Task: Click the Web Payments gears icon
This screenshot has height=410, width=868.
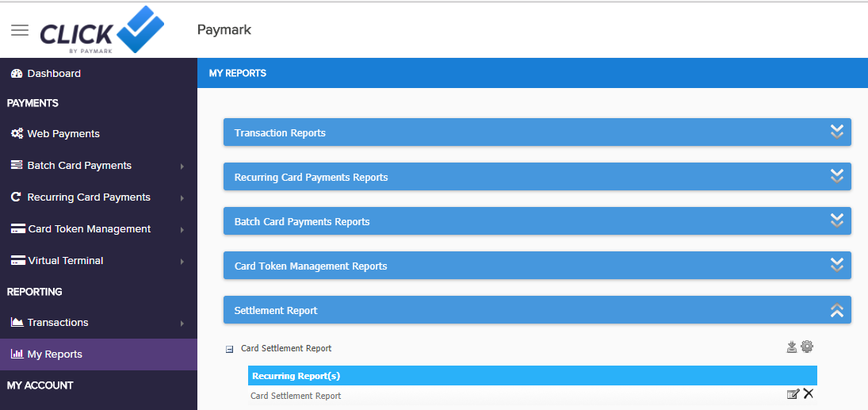Action: click(17, 133)
